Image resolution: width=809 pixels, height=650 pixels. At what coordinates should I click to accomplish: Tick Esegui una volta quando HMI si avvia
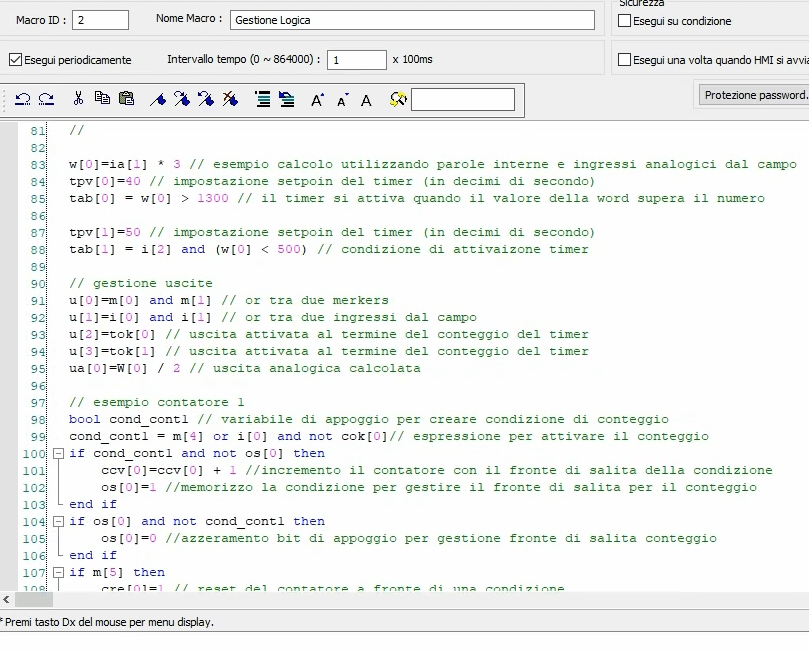tap(624, 60)
